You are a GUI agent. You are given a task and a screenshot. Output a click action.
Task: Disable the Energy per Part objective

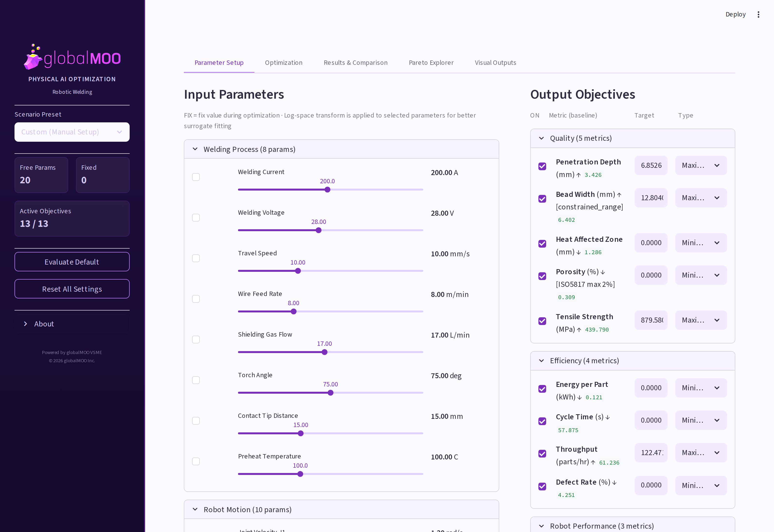click(x=542, y=389)
